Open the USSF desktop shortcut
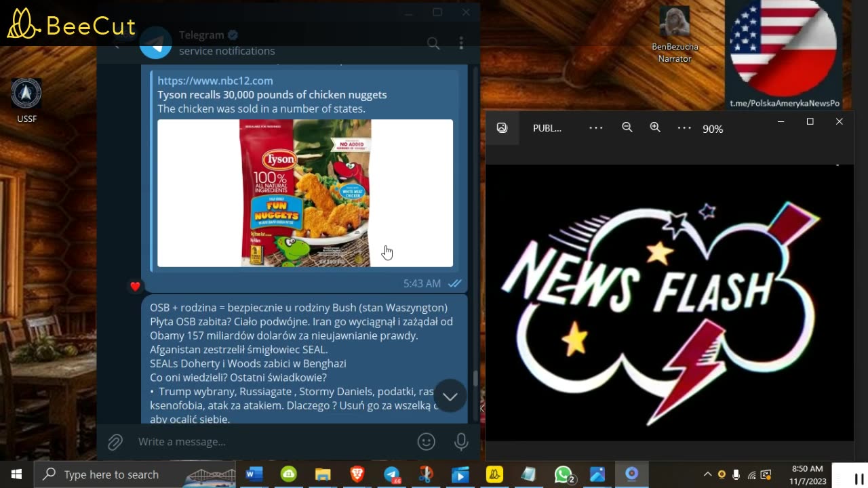The image size is (868, 488). (26, 101)
